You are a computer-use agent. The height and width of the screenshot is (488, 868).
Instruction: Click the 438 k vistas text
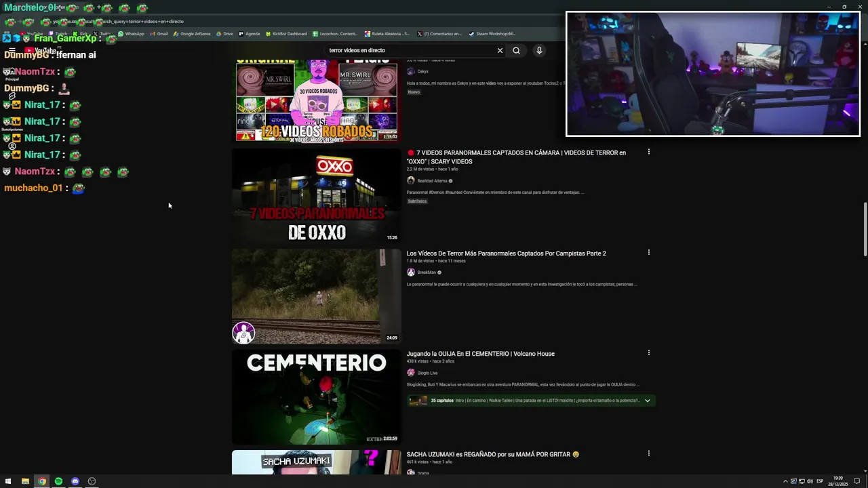coord(417,361)
